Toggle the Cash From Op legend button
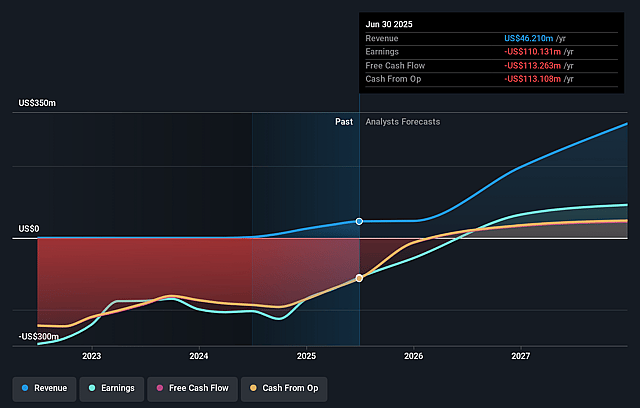Viewport: 640px width, 408px height. (x=284, y=388)
